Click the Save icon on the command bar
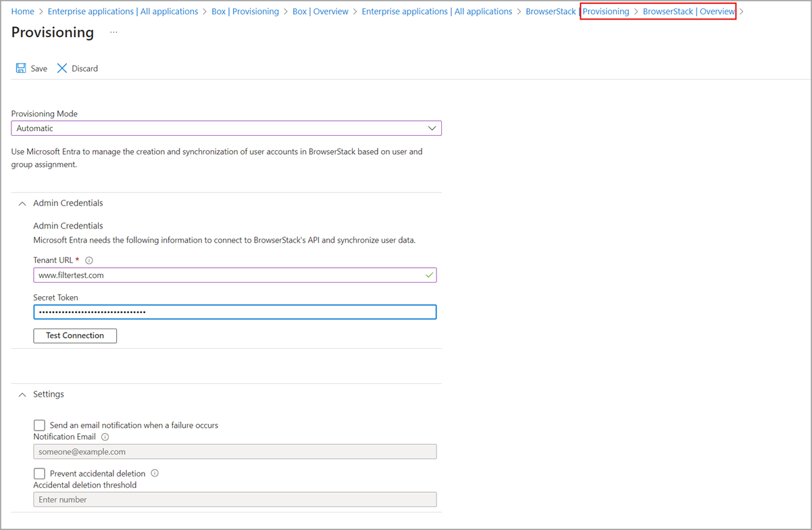The image size is (812, 530). (x=20, y=68)
